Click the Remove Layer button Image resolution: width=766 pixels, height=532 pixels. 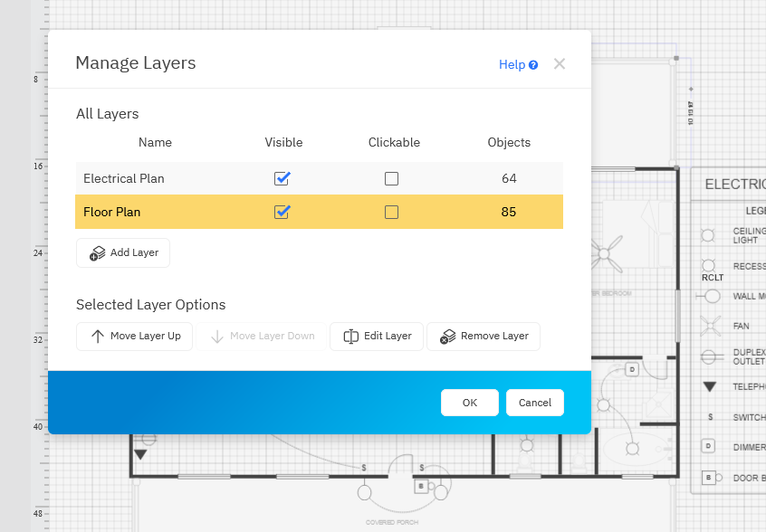click(x=484, y=337)
